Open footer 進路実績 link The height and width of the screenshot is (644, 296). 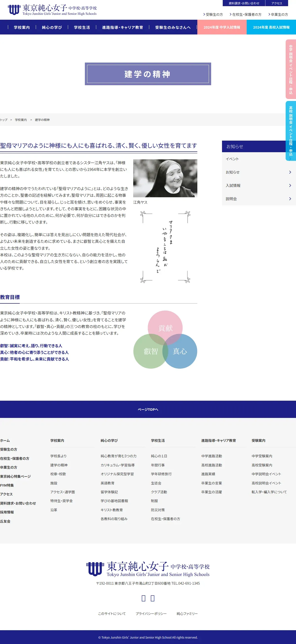(208, 474)
